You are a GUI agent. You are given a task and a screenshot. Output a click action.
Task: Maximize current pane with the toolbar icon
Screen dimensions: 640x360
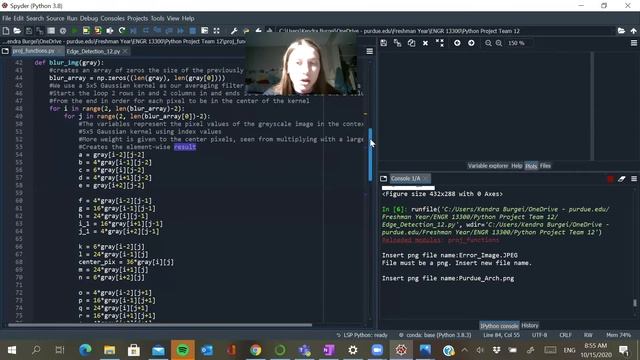(216, 31)
